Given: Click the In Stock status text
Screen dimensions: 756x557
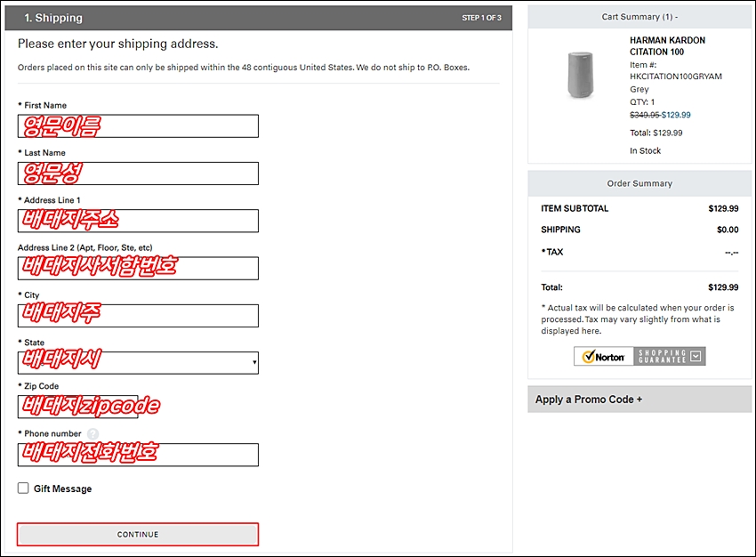Looking at the screenshot, I should tap(645, 151).
